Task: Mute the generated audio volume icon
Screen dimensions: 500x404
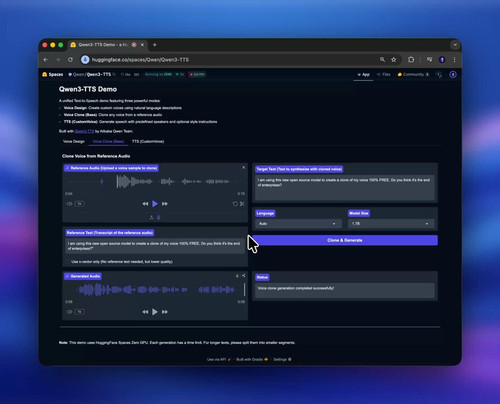Action: pos(69,312)
